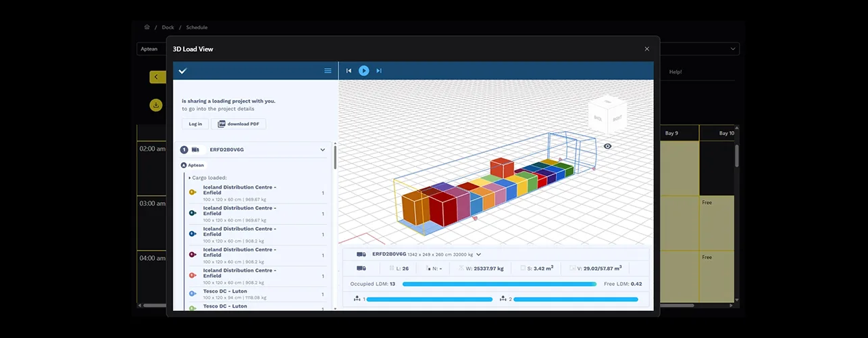The width and height of the screenshot is (868, 338).
Task: Click the truck icon next to ERFD2B0V6G in cargo list
Action: [x=196, y=149]
